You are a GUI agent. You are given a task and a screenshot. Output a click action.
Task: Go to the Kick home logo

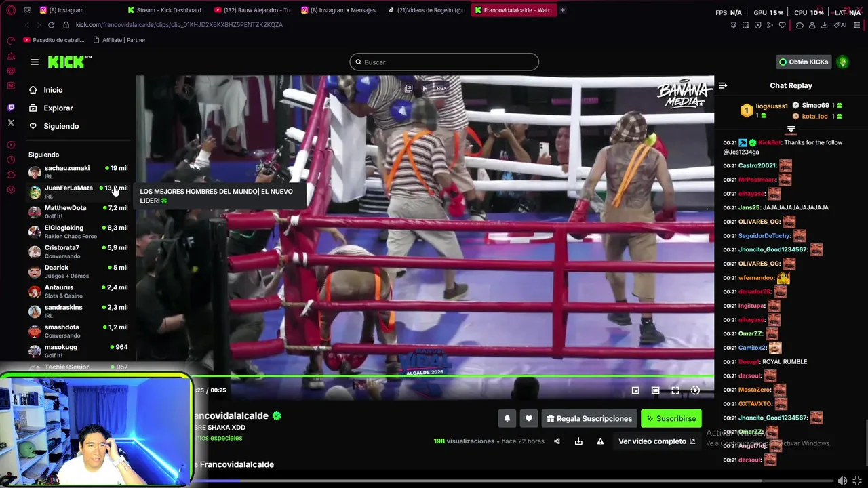click(x=69, y=62)
